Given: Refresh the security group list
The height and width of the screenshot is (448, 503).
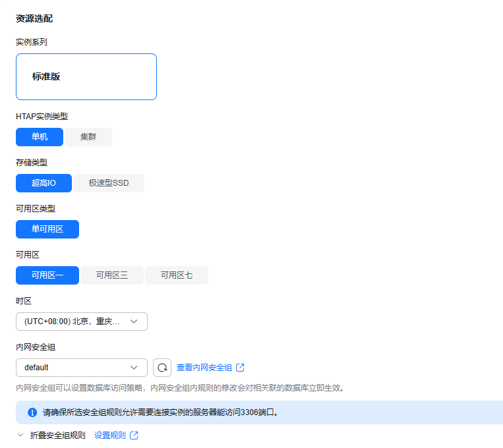Looking at the screenshot, I should click(x=162, y=368).
